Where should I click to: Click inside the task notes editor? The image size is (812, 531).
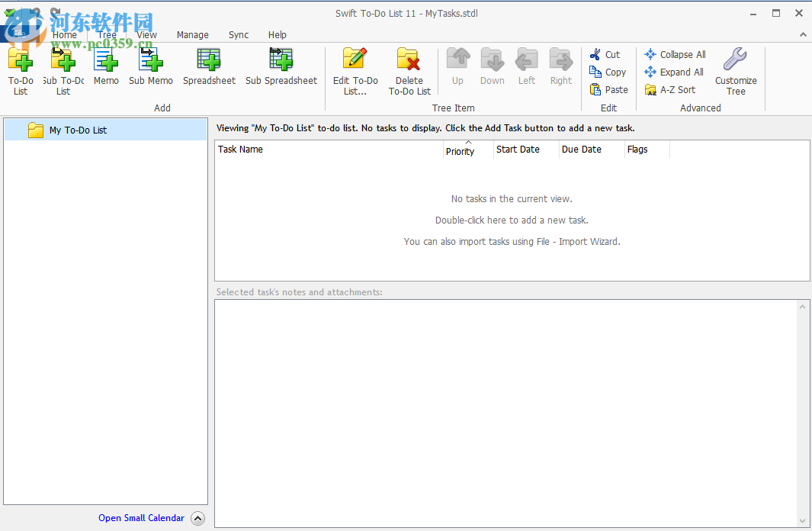pos(506,414)
